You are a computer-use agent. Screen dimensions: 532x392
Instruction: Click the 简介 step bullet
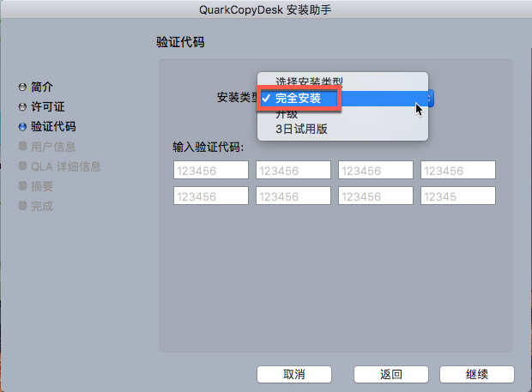22,87
